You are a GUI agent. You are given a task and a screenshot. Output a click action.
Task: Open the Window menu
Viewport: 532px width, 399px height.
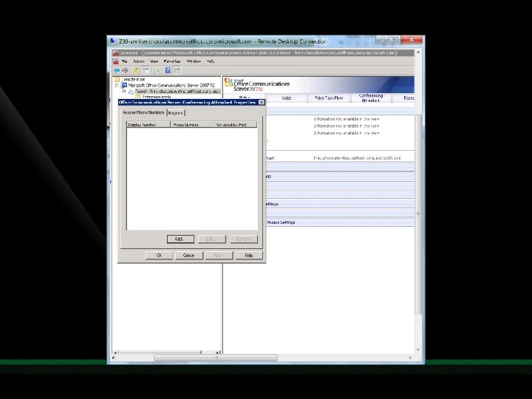194,61
